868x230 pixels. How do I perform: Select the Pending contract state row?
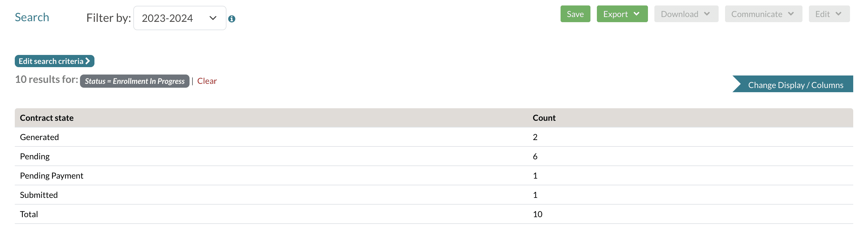click(x=35, y=156)
